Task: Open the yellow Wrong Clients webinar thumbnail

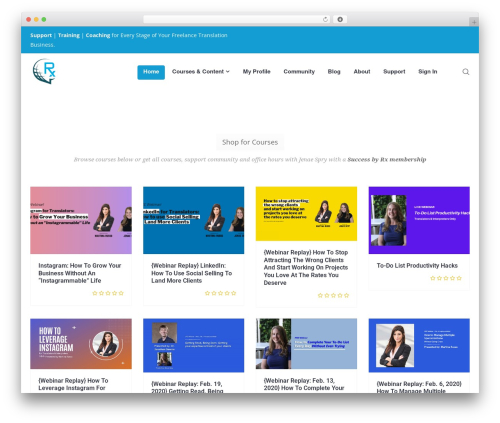Action: [x=306, y=214]
